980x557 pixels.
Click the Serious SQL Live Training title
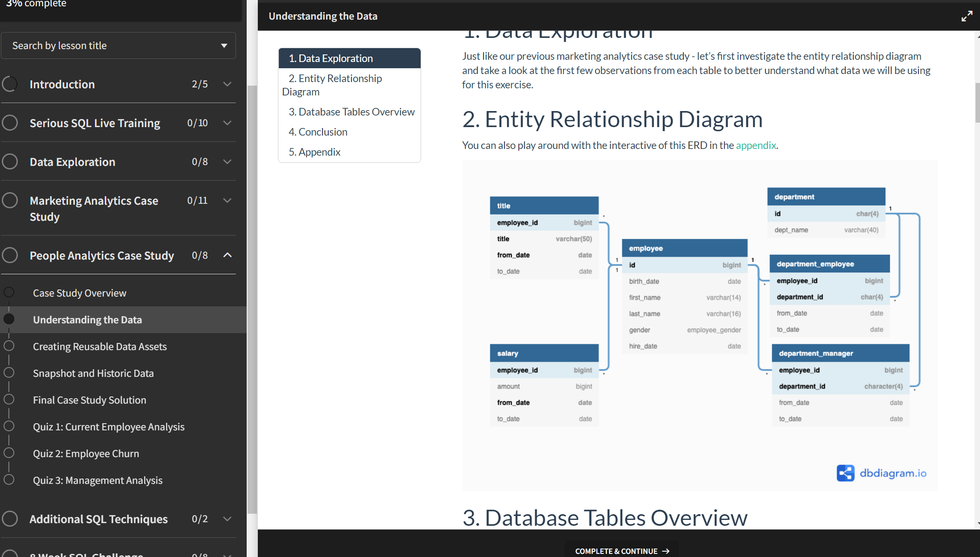95,123
